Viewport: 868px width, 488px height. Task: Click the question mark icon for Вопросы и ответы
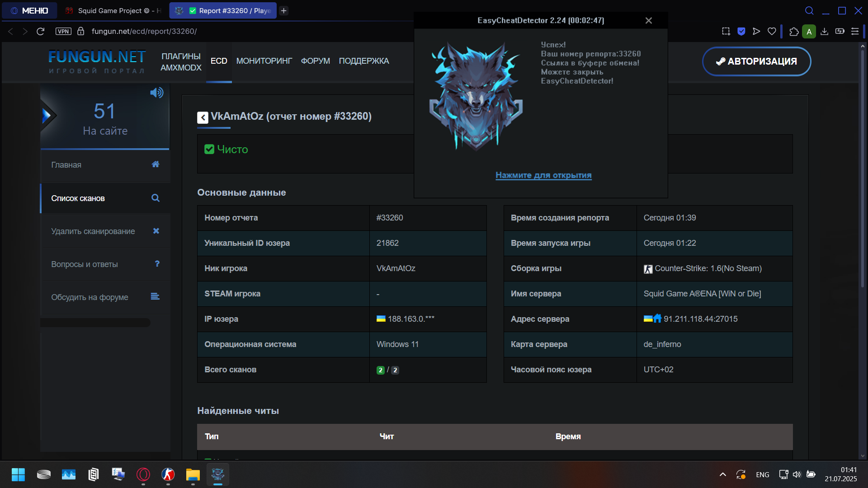(157, 264)
